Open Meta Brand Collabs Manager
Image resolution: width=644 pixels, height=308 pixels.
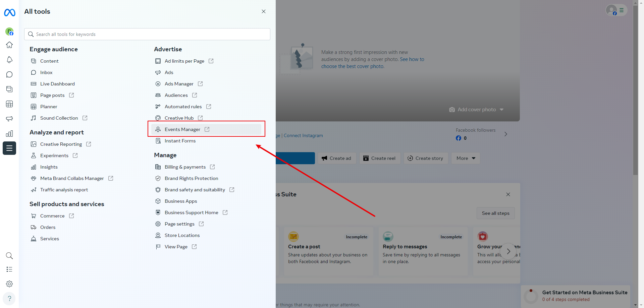pos(72,178)
